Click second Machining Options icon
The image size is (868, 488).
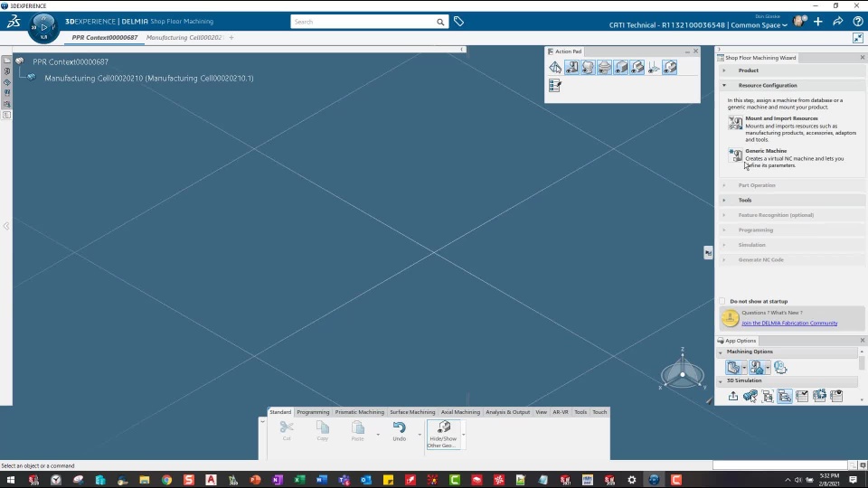757,368
